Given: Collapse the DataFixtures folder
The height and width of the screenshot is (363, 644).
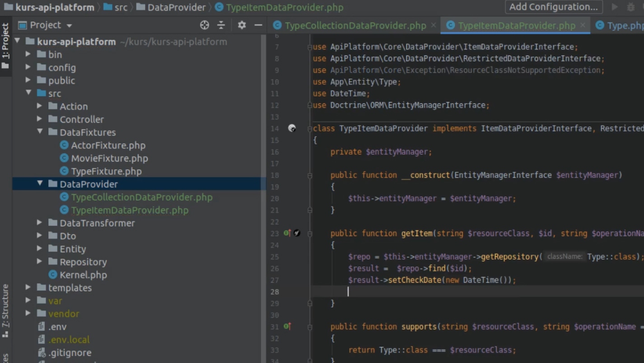Looking at the screenshot, I should tap(40, 132).
